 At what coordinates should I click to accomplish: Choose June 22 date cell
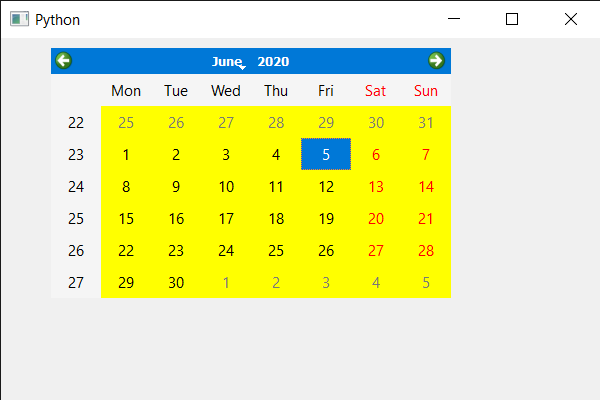pos(126,250)
